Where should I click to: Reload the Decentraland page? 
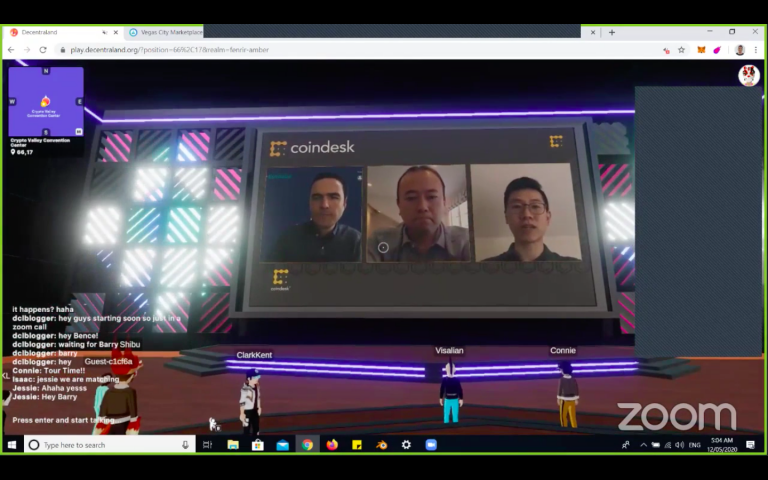coord(43,50)
